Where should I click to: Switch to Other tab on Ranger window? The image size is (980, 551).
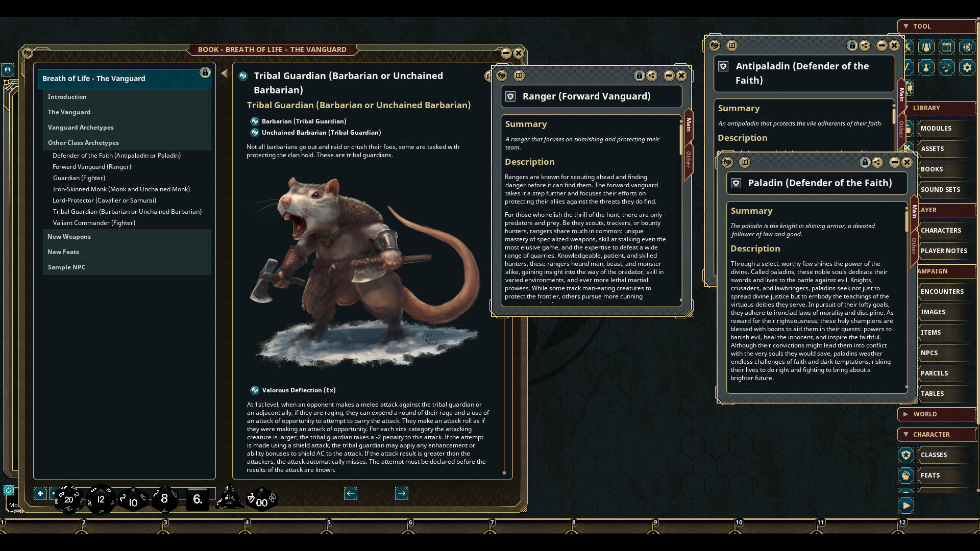click(x=688, y=160)
